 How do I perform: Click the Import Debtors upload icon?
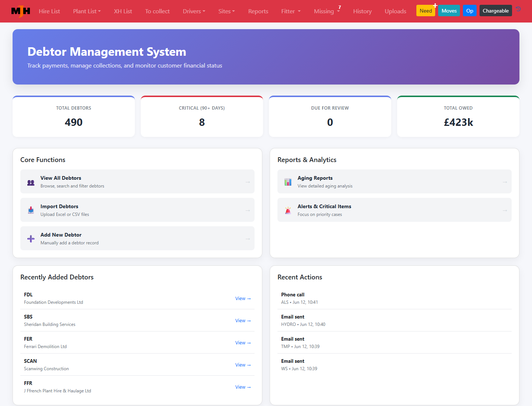[31, 210]
